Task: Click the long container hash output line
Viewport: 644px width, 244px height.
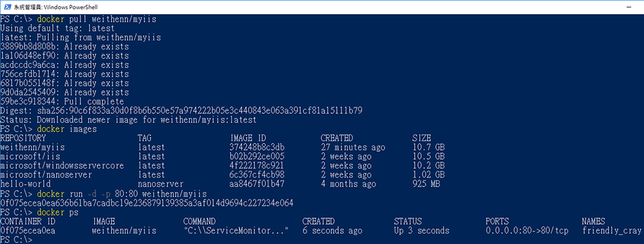Action: [147, 203]
